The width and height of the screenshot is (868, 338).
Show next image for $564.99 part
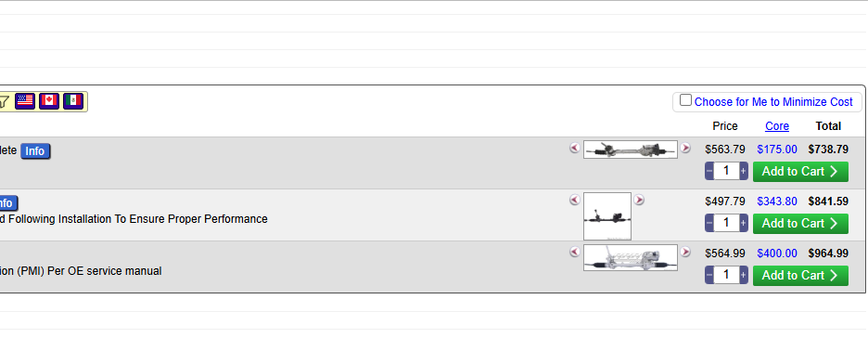coord(685,252)
